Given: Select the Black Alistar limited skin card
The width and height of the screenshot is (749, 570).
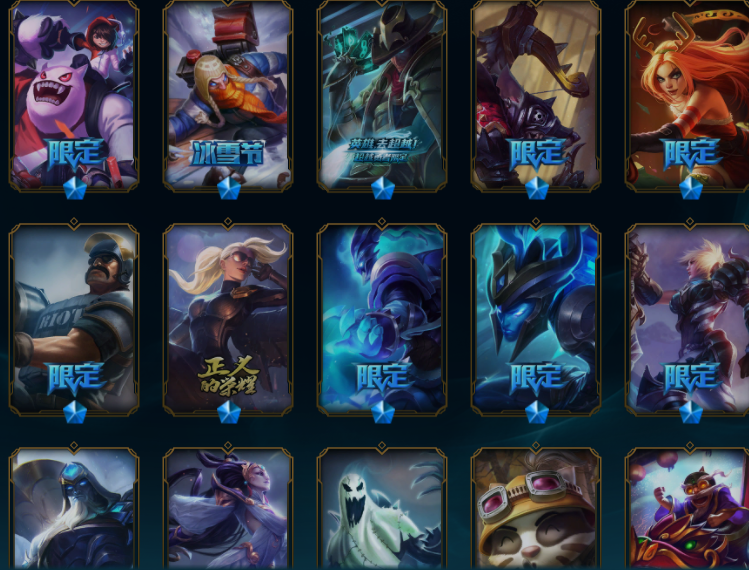Looking at the screenshot, I should pyautogui.click(x=535, y=96).
